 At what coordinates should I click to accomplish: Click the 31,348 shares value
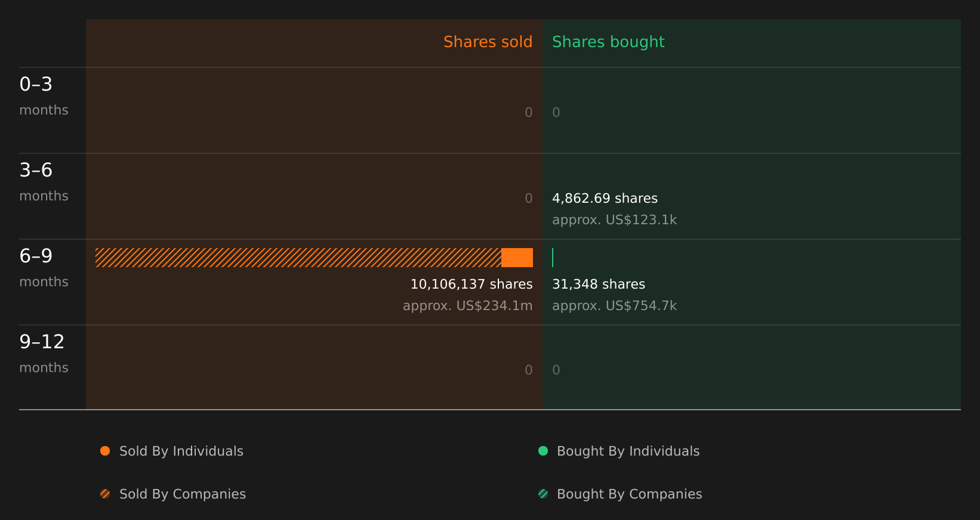point(599,284)
